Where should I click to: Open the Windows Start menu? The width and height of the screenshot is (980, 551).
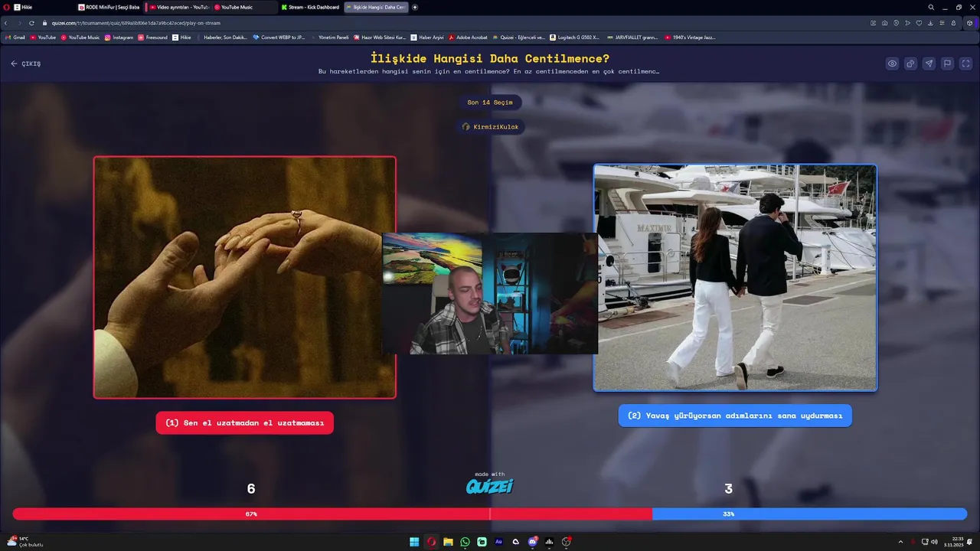click(x=414, y=542)
